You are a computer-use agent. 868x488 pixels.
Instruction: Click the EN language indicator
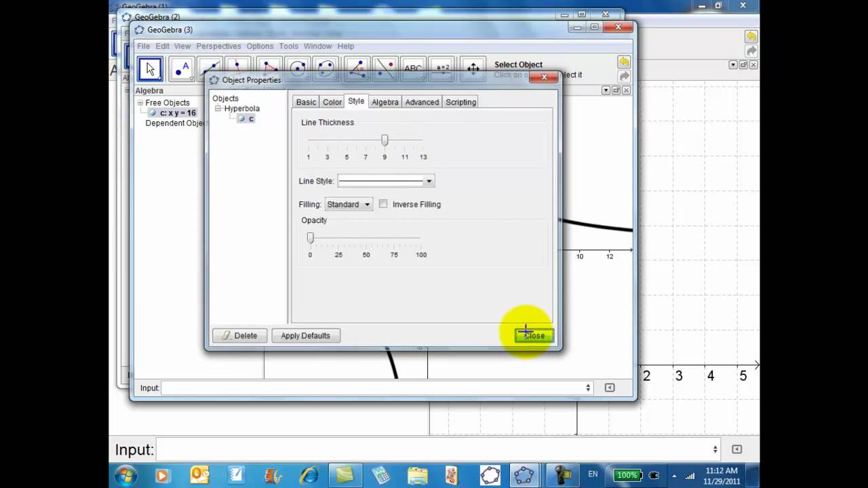593,474
